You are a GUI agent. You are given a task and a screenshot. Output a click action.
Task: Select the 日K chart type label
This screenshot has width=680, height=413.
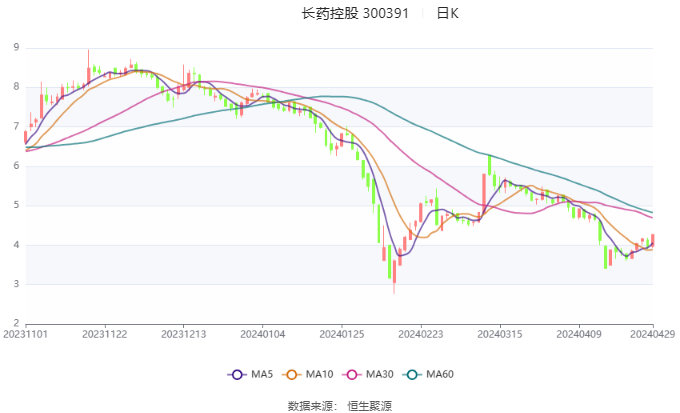(448, 13)
